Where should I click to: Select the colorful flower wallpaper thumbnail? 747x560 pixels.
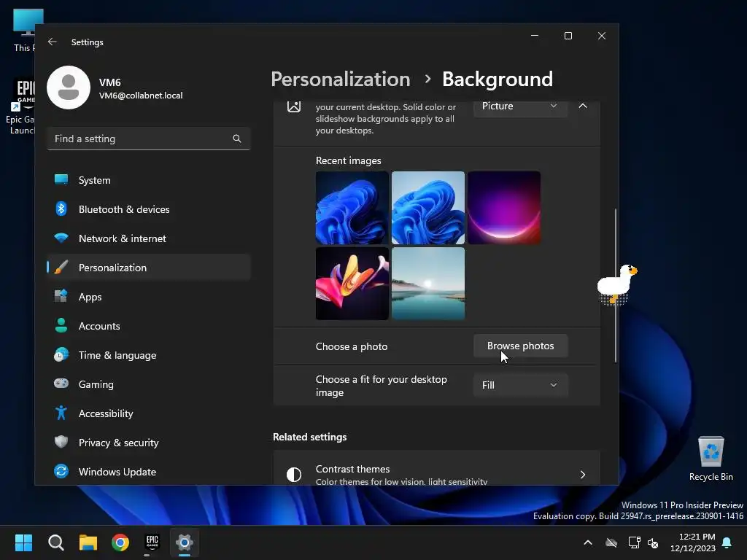(x=352, y=284)
